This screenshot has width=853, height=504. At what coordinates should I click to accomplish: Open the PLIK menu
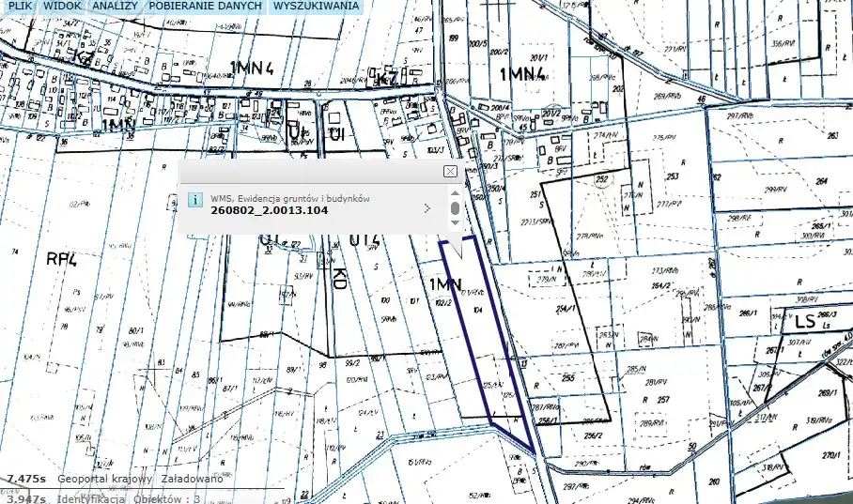[x=20, y=7]
